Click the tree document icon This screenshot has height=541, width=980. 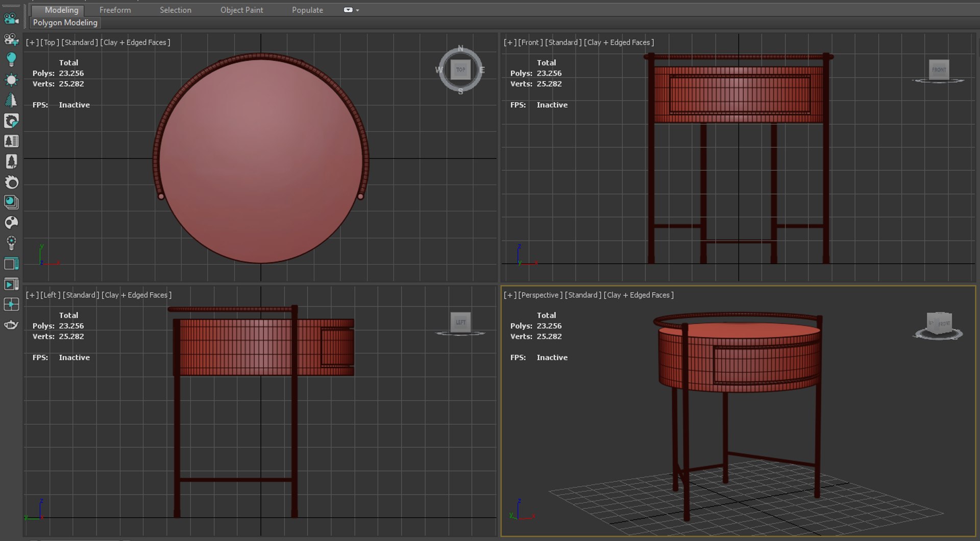click(x=11, y=161)
